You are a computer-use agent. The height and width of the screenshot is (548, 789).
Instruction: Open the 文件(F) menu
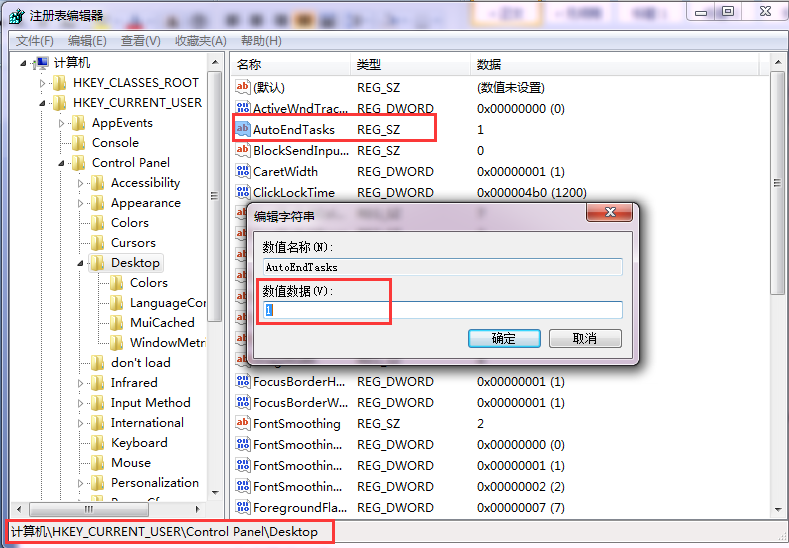click(x=35, y=41)
